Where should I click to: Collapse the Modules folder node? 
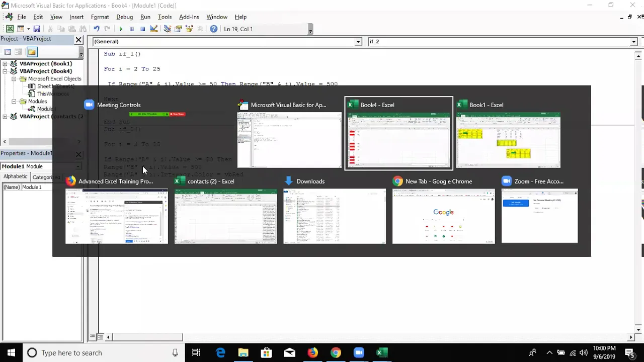[x=14, y=102]
